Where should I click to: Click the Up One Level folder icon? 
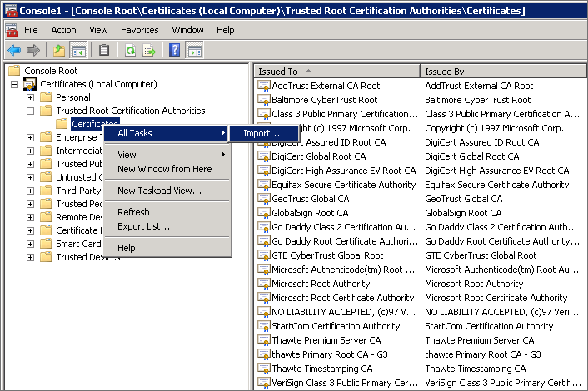59,50
